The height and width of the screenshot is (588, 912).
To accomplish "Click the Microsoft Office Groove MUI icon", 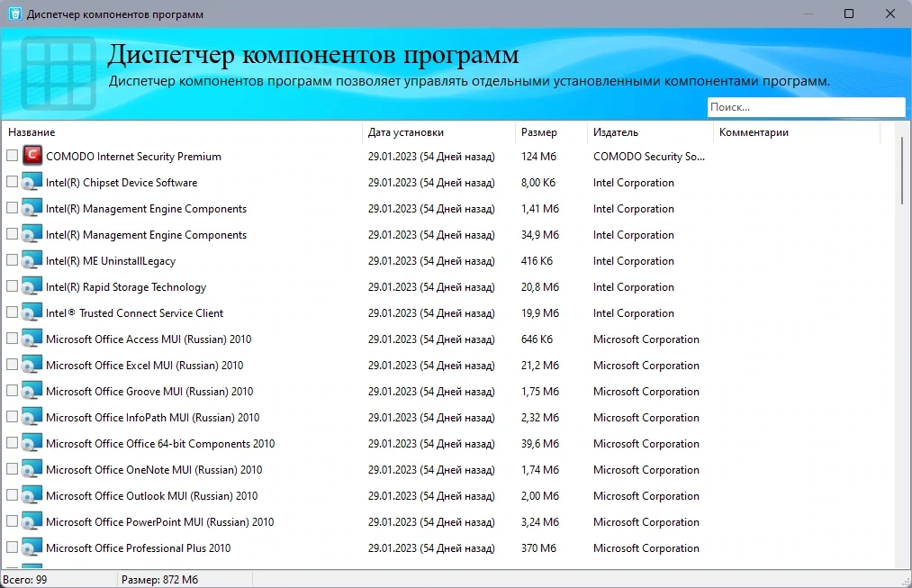I will coord(32,391).
